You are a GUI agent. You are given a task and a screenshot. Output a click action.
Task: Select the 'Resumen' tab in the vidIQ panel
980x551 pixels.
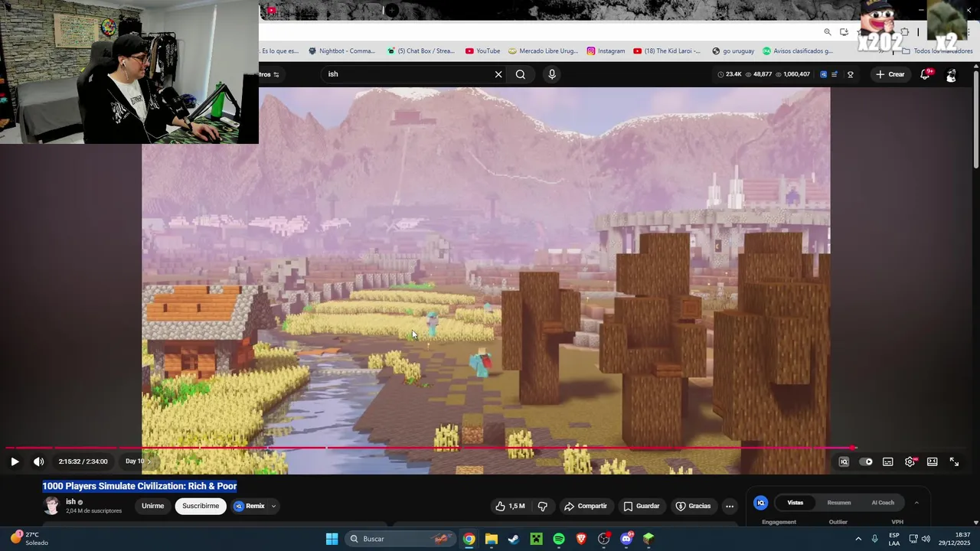[x=839, y=503]
